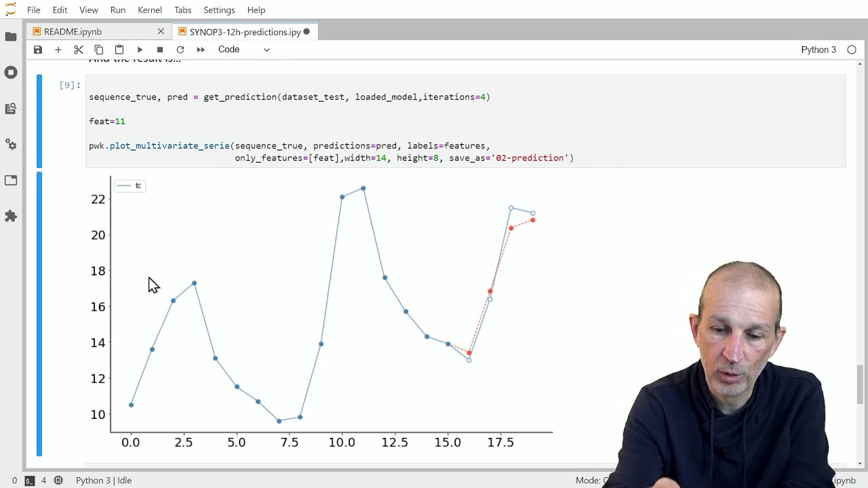Open the Run menu
868x488 pixels.
coord(118,9)
